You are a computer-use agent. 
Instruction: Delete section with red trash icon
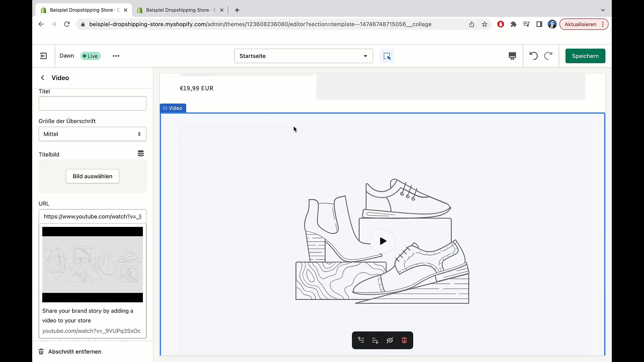click(404, 341)
